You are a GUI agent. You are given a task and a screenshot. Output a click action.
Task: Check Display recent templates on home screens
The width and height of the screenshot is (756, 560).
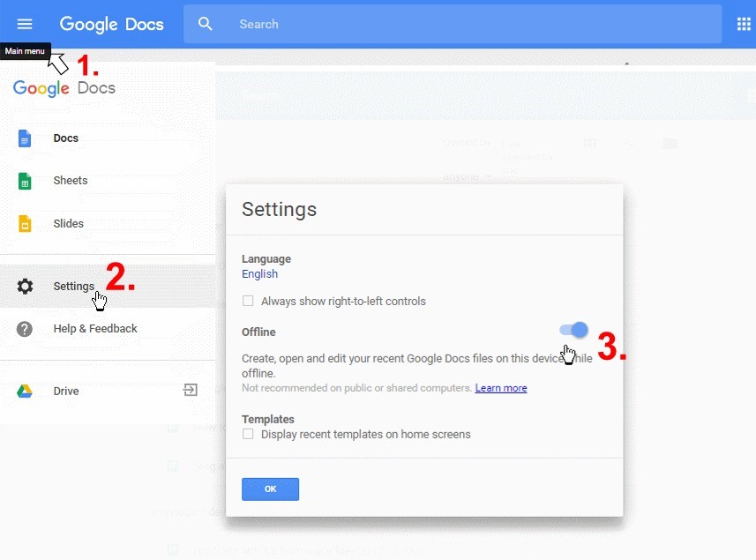point(248,434)
